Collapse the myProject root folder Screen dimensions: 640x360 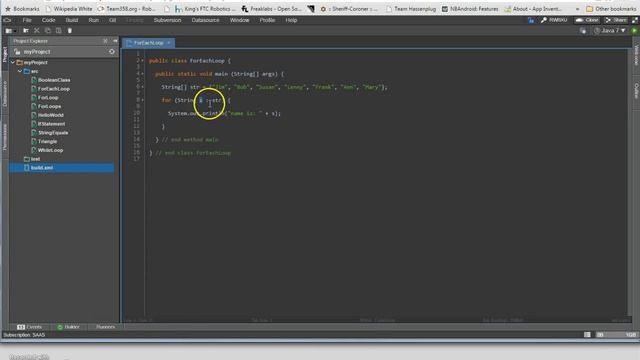click(x=13, y=62)
